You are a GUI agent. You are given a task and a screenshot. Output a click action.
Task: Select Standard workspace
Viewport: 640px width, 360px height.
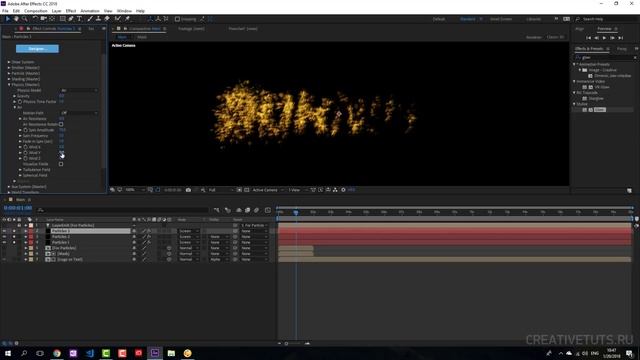pos(468,19)
